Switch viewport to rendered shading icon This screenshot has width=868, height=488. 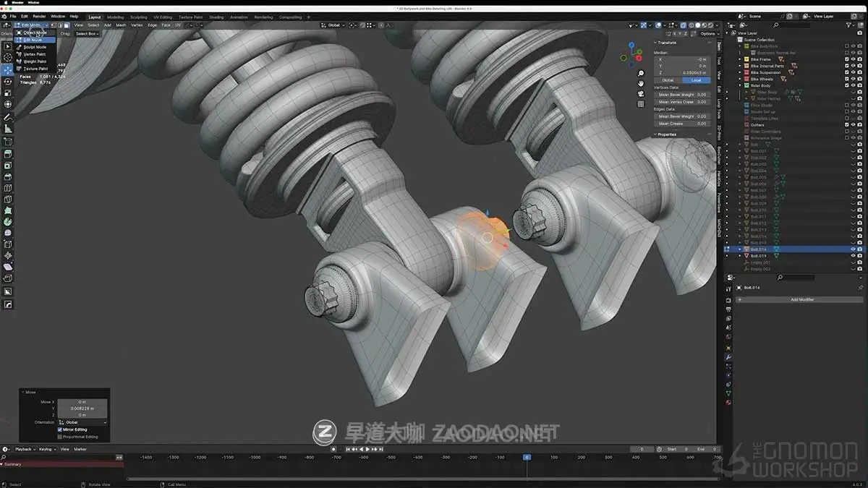tap(710, 25)
